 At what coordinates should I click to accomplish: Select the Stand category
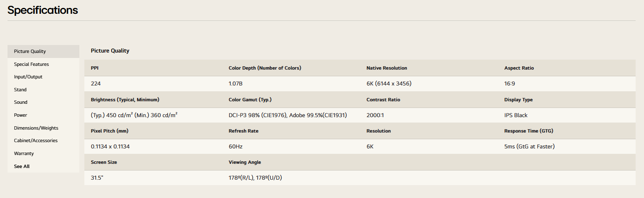pos(43,90)
